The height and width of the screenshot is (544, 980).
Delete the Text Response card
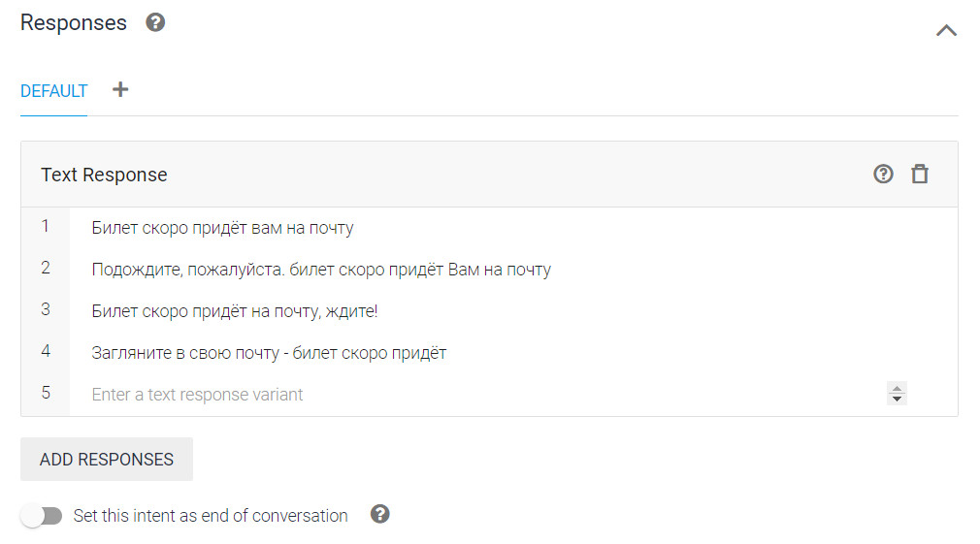[920, 175]
